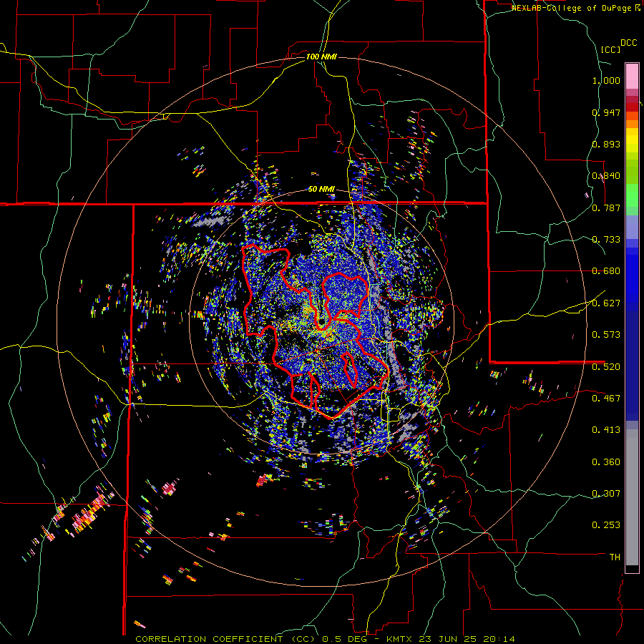The image size is (644, 644).
Task: Click the [CC] legend title
Action: point(610,49)
